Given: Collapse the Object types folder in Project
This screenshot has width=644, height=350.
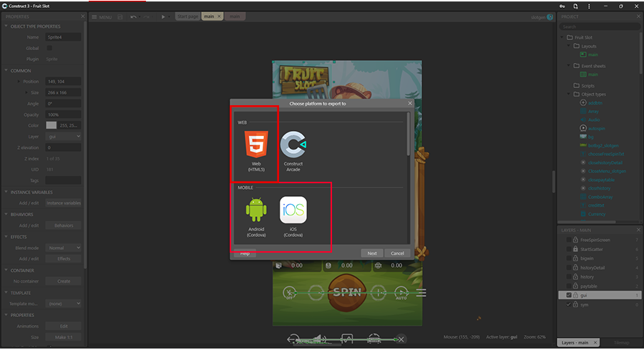Looking at the screenshot, I should 569,94.
